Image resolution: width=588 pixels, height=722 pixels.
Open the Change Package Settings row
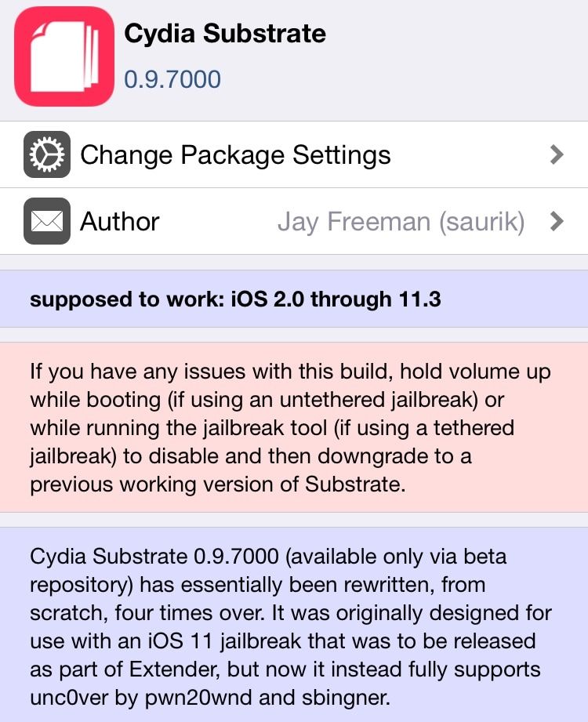[x=294, y=154]
